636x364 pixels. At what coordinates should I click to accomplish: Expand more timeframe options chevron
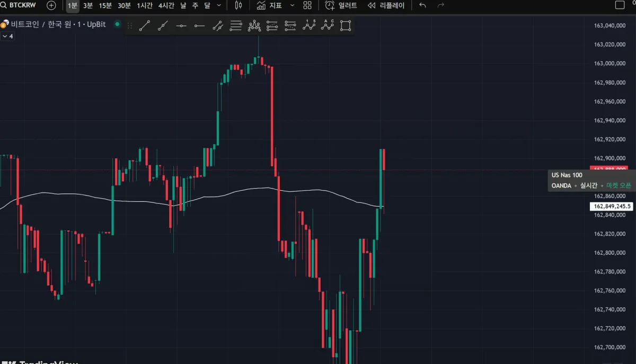[x=219, y=5]
